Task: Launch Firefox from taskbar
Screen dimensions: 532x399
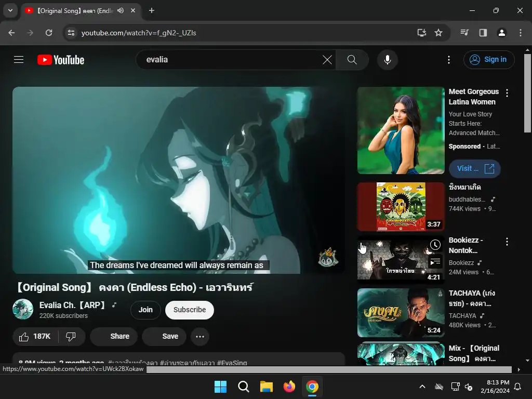Action: pyautogui.click(x=289, y=387)
